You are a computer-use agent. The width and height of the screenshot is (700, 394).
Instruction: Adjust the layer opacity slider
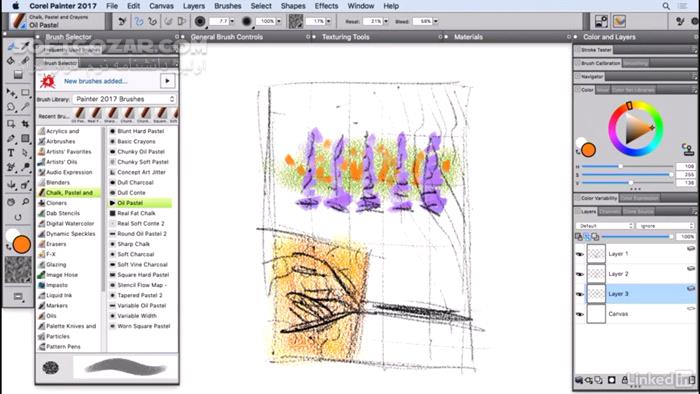tap(637, 236)
